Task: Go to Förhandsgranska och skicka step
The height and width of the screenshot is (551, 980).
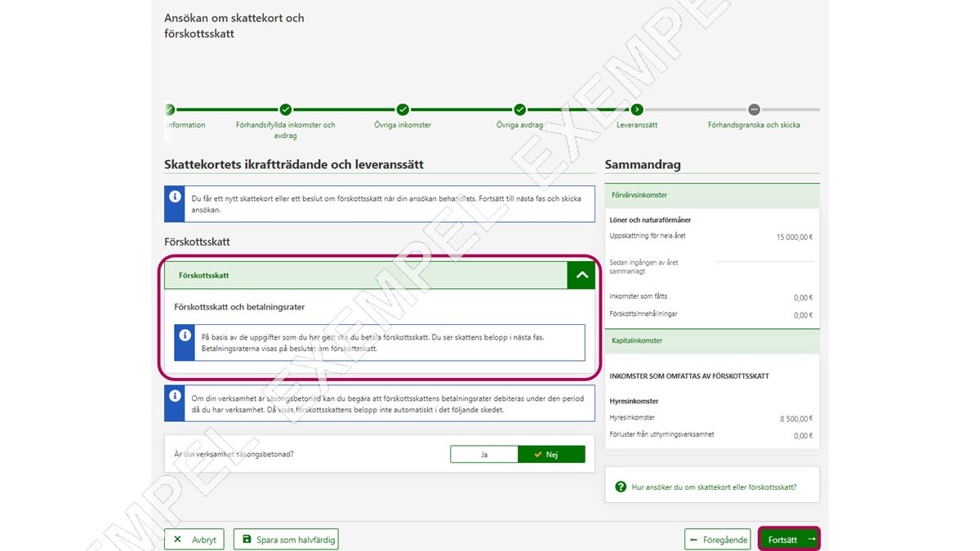Action: (x=754, y=125)
